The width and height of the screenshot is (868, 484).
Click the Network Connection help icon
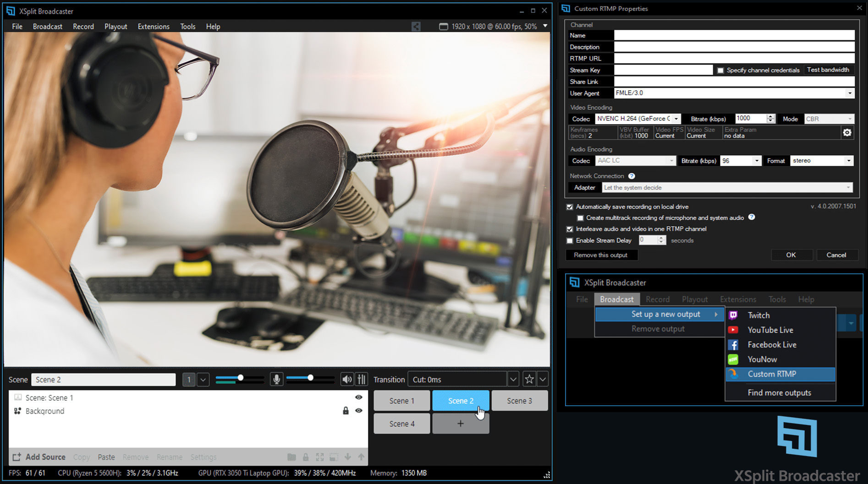pos(632,176)
